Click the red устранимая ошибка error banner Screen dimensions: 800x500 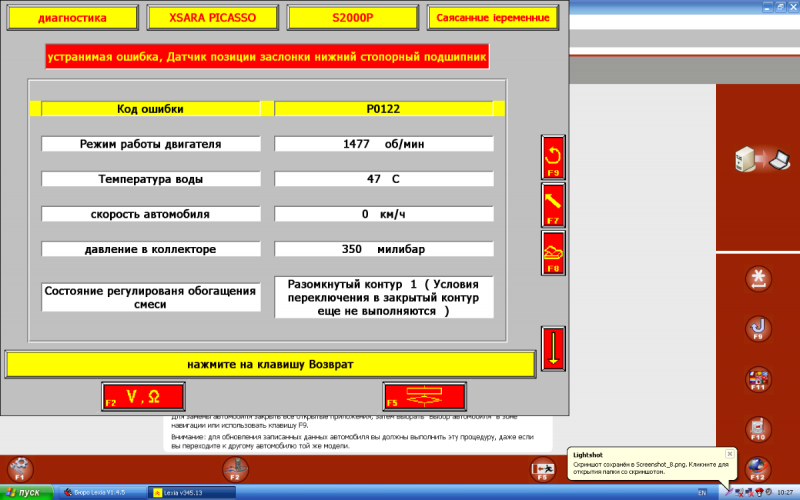(267, 57)
